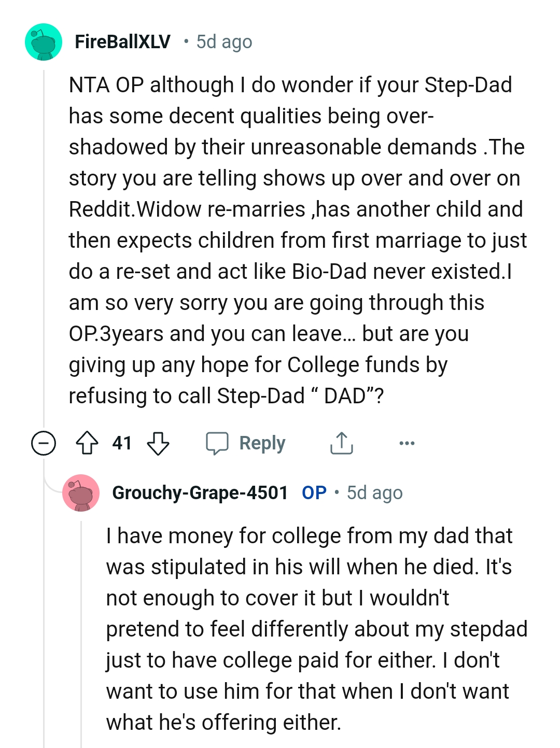Click the 5d ago timestamp
This screenshot has width=560, height=748.
[222, 42]
